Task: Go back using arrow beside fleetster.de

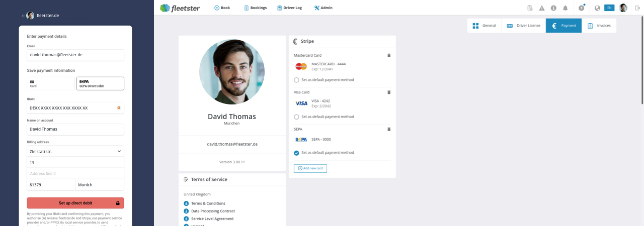Action: coord(23,16)
